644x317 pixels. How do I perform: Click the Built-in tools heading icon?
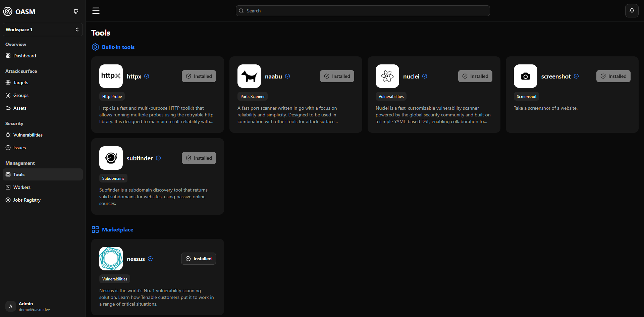click(95, 47)
